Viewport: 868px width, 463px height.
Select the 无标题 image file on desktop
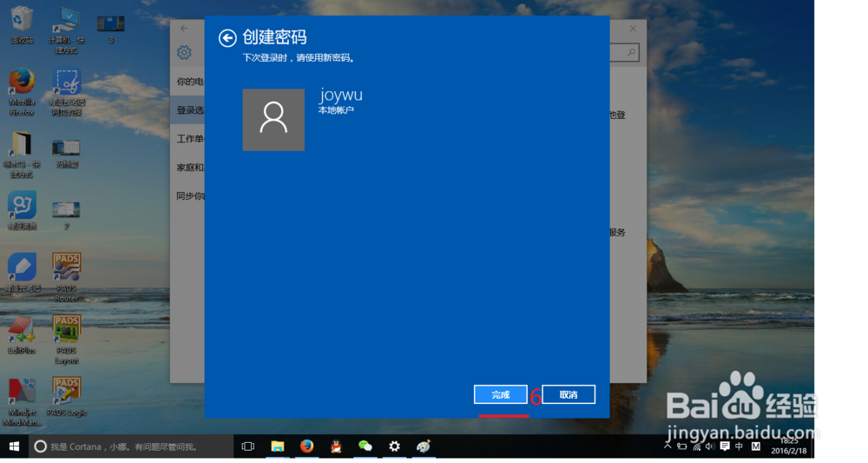tap(67, 153)
